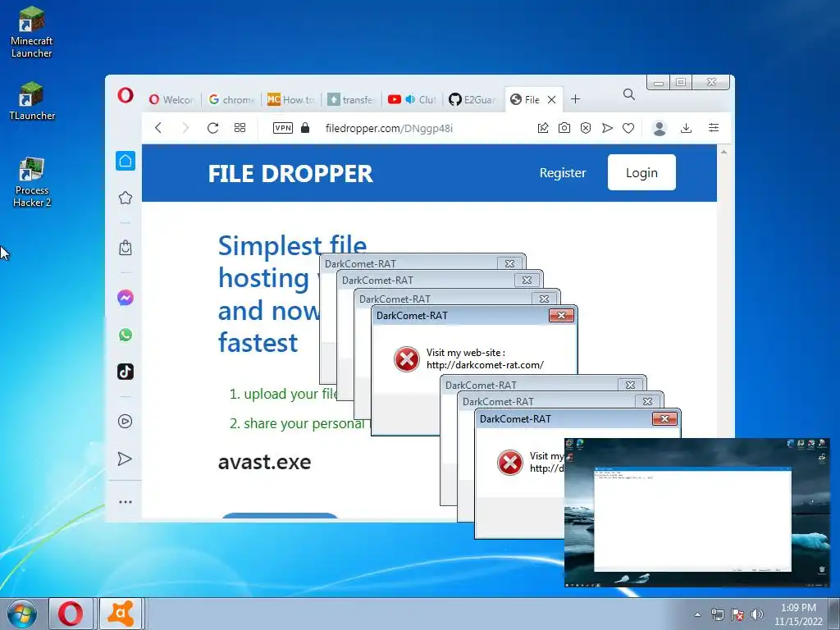Reload the filedropper page
This screenshot has width=840, height=630.
[212, 128]
